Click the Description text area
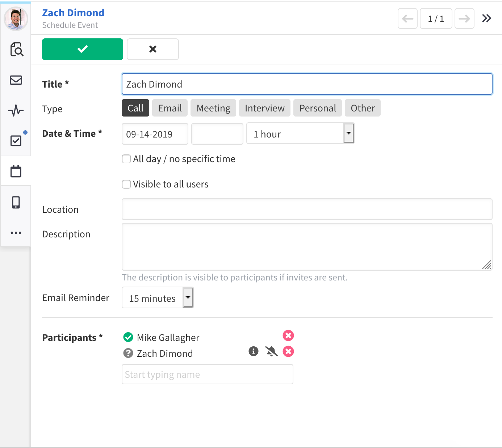This screenshot has height=448, width=502. click(307, 247)
